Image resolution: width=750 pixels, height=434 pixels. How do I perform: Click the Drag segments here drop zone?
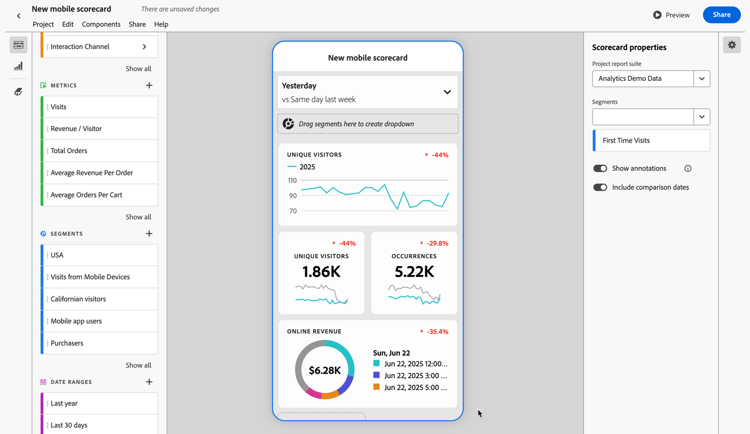[367, 124]
